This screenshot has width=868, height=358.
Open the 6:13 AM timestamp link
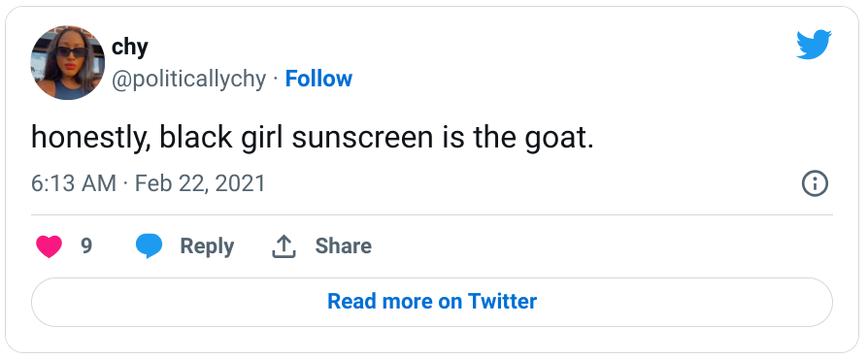[74, 183]
